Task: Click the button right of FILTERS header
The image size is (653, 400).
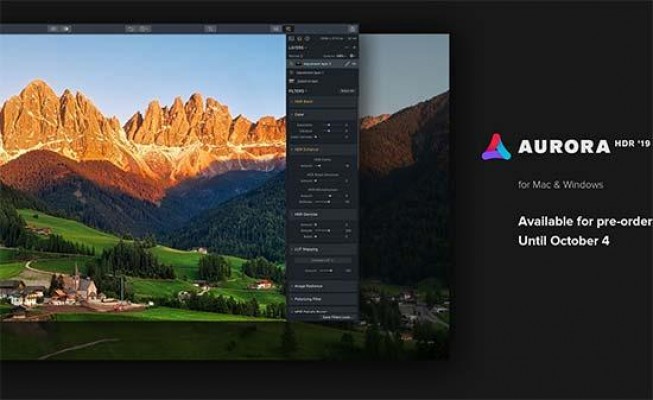Action: [347, 91]
